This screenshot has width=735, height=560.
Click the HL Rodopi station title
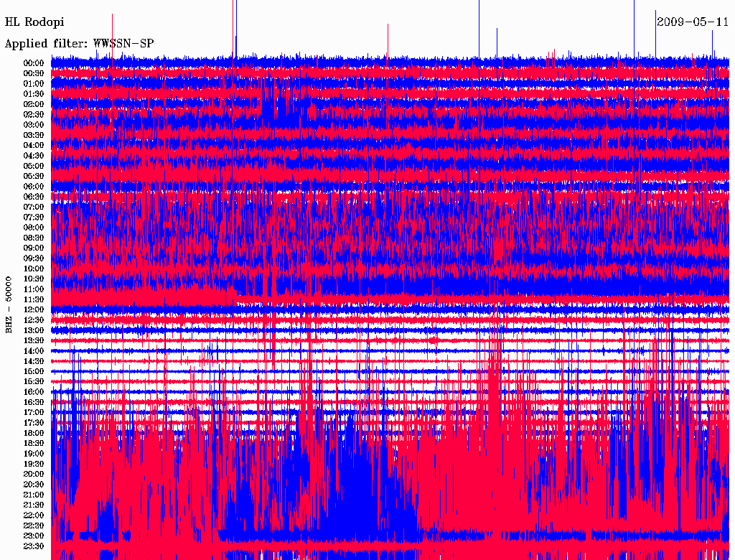click(x=34, y=22)
